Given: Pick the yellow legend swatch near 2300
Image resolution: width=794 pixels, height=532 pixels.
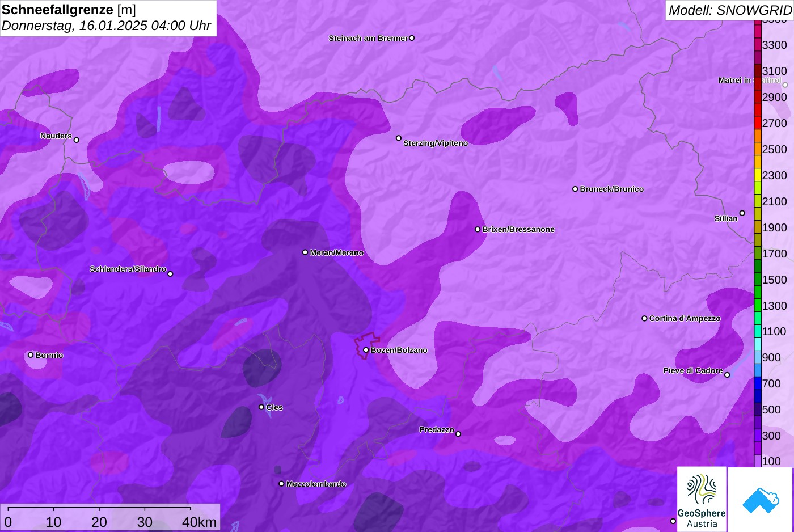Looking at the screenshot, I should [758, 175].
